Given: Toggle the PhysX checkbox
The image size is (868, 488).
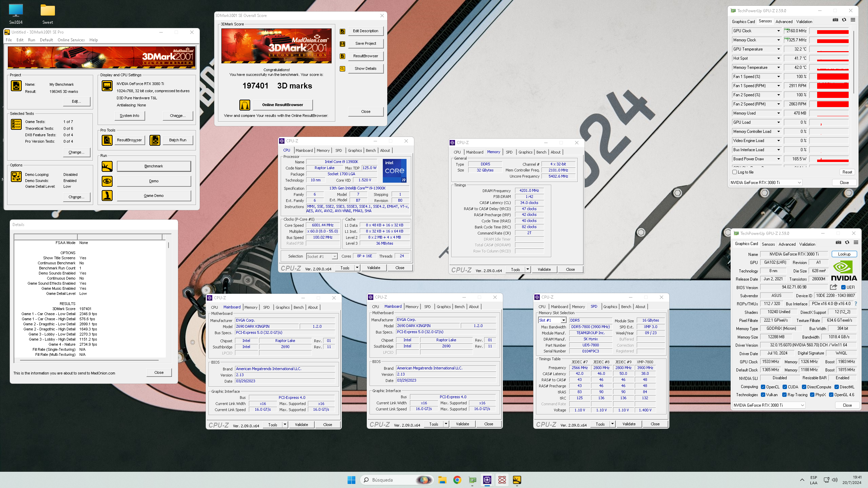Looking at the screenshot, I should point(812,395).
